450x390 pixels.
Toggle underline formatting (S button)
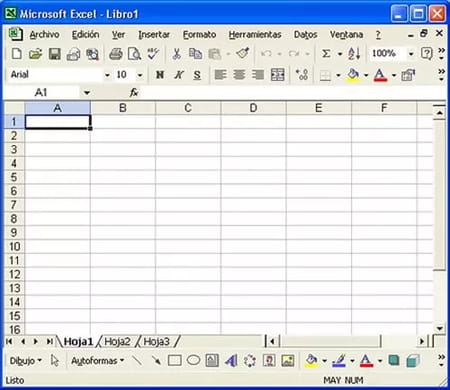point(197,75)
